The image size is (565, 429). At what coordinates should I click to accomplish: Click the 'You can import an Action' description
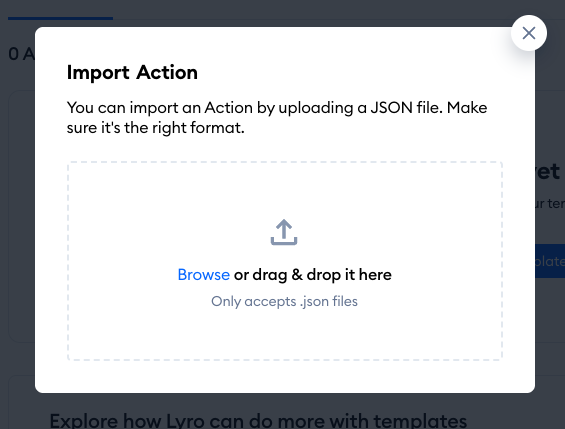[277, 108]
